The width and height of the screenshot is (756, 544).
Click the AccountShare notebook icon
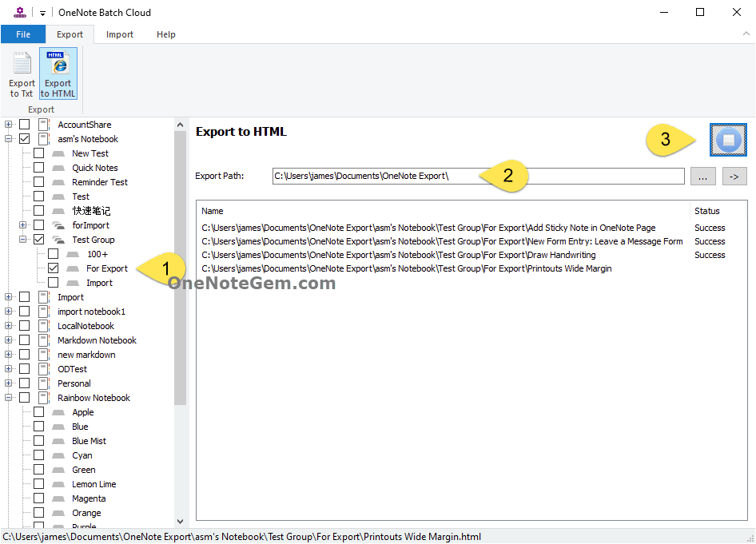[44, 125]
